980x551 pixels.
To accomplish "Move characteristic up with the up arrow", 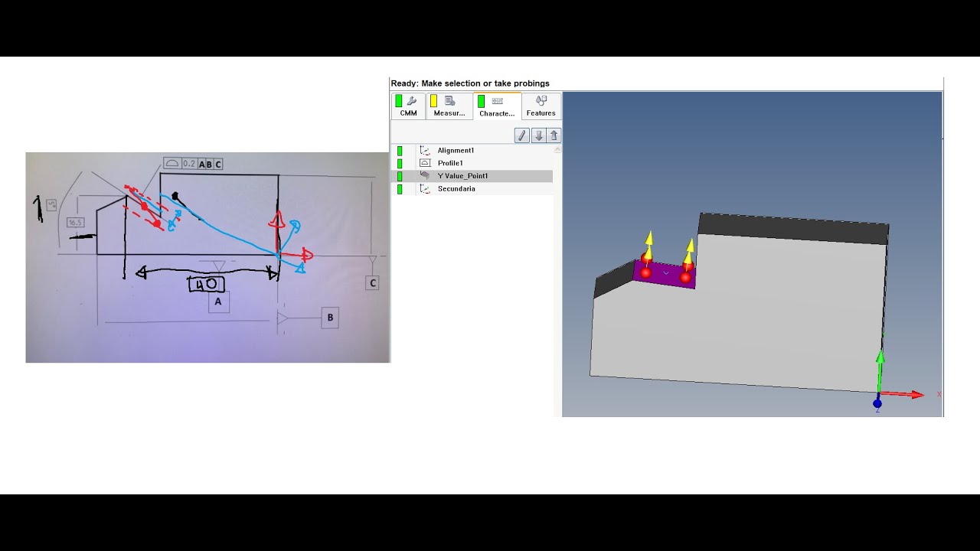I will click(x=554, y=135).
